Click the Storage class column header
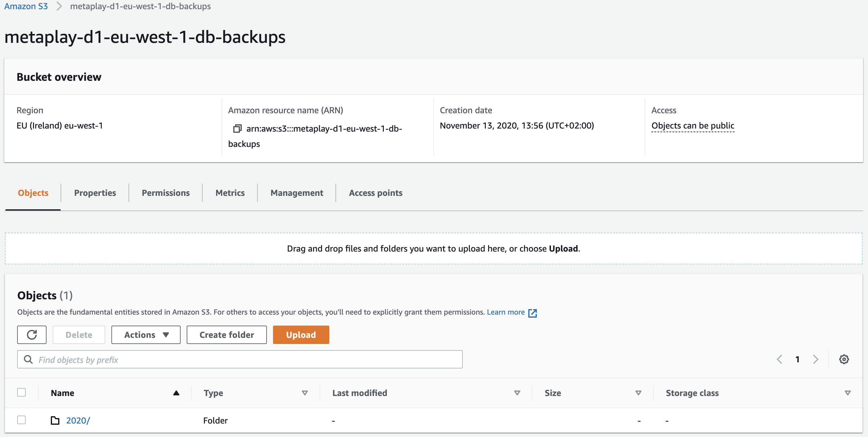The width and height of the screenshot is (868, 437). [x=692, y=393]
